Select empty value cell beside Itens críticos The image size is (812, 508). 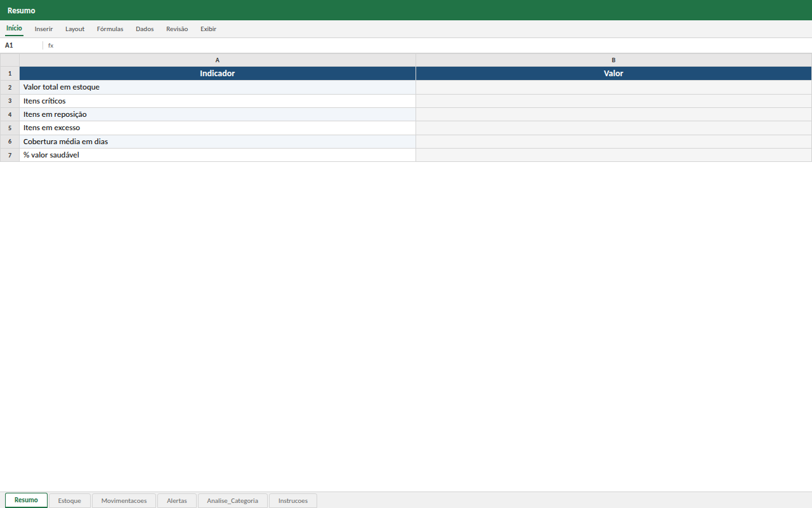point(613,101)
